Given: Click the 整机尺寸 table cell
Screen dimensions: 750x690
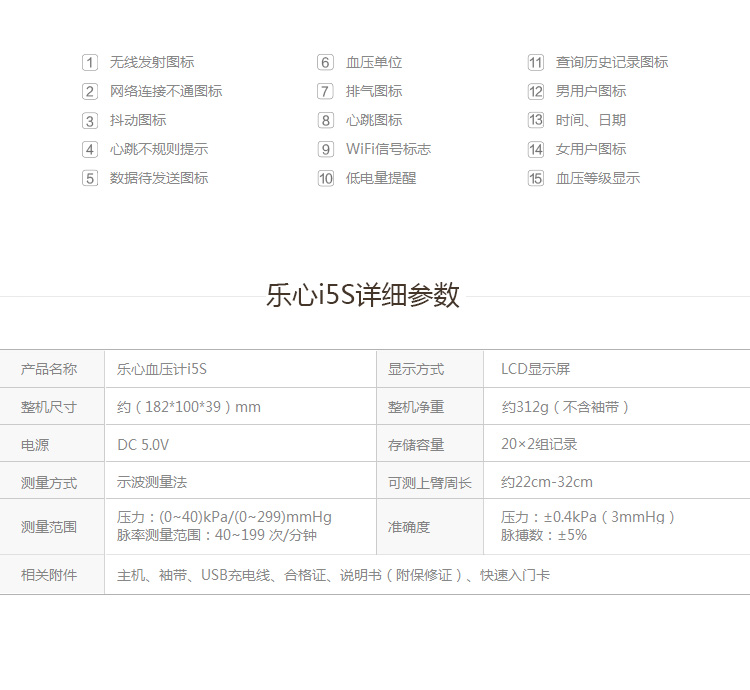Looking at the screenshot, I should 52,406.
